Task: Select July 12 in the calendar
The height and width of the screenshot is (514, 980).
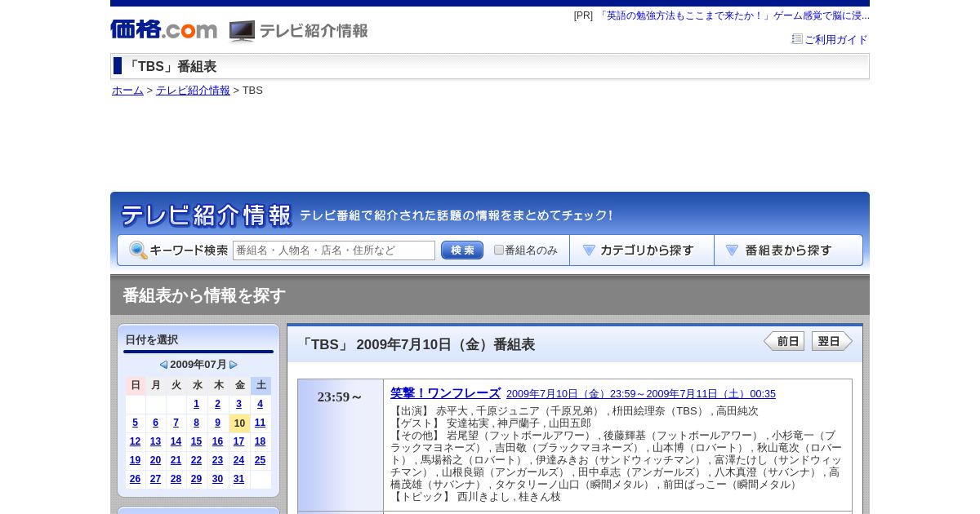Action: tap(136, 441)
